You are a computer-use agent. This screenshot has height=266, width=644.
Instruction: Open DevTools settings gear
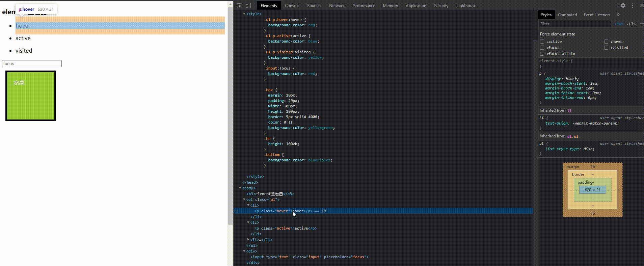623,6
